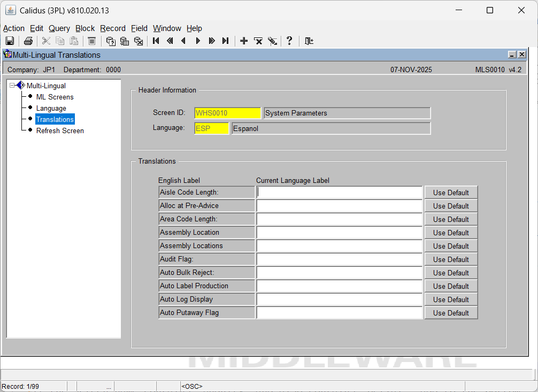Select Refresh Screen tree item

click(x=59, y=130)
